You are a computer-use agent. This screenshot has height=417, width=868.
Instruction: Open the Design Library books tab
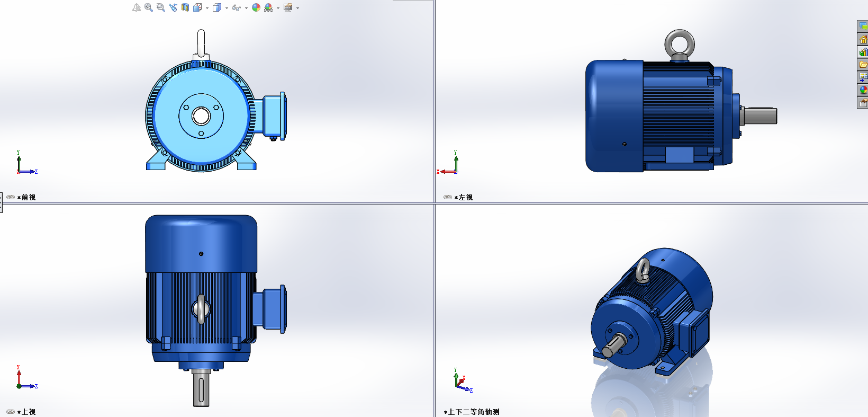click(863, 52)
